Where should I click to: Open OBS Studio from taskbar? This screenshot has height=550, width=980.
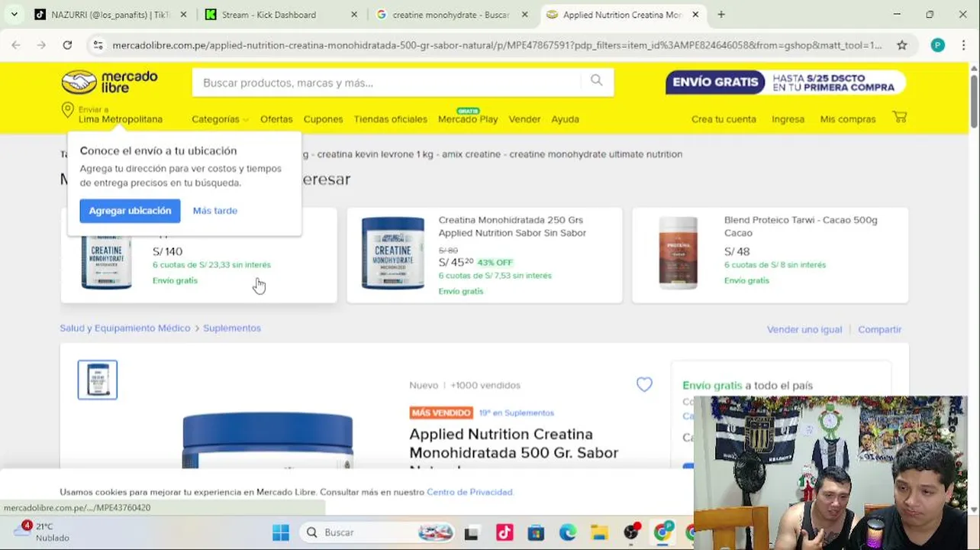click(631, 532)
